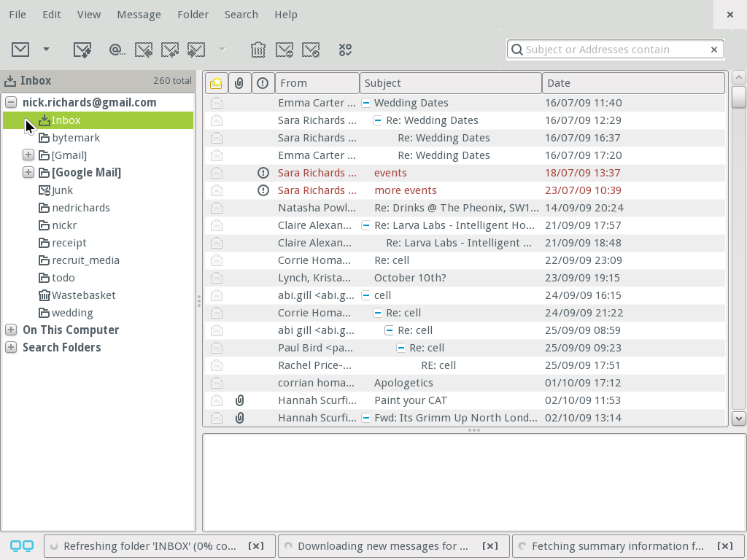Screen dimensions: 747x560
Task: Open the Folder menu
Action: 193,14
